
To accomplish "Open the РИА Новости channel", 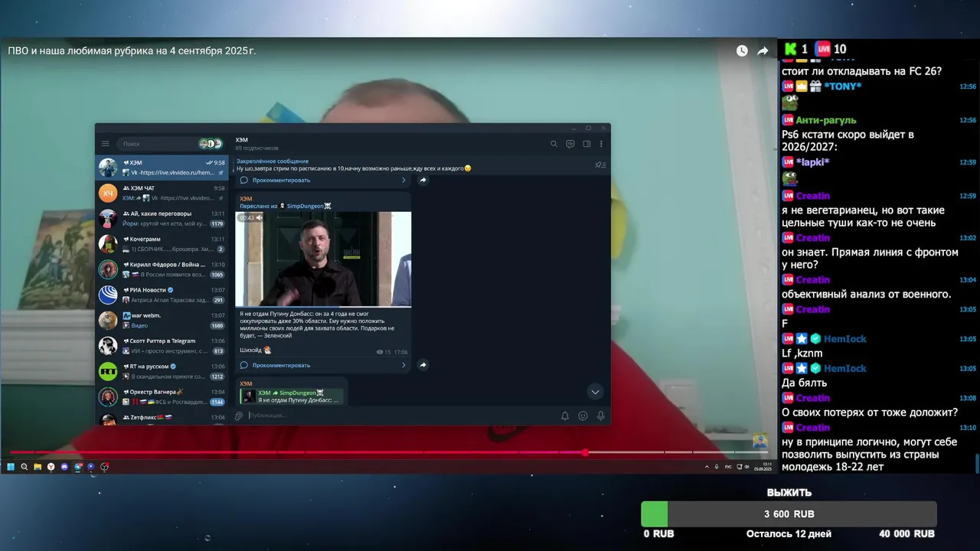I will pyautogui.click(x=162, y=295).
